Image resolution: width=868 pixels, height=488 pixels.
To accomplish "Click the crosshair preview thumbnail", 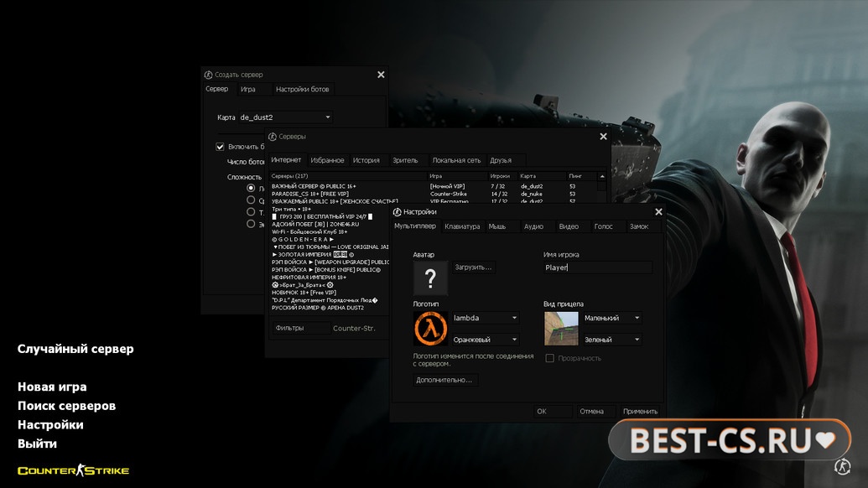I will click(561, 328).
